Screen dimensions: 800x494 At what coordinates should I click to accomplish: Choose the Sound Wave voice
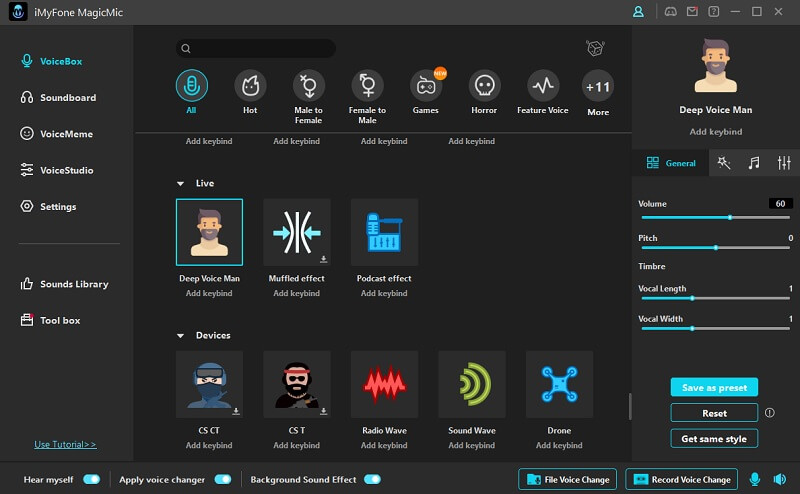(472, 384)
